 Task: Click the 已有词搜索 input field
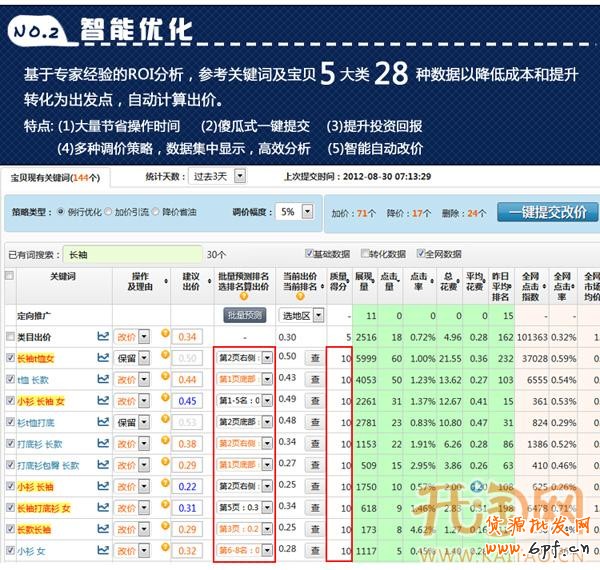pyautogui.click(x=130, y=255)
